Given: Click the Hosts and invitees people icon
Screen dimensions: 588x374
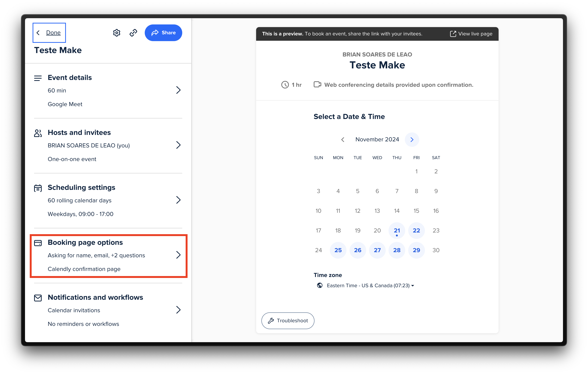Looking at the screenshot, I should [38, 133].
